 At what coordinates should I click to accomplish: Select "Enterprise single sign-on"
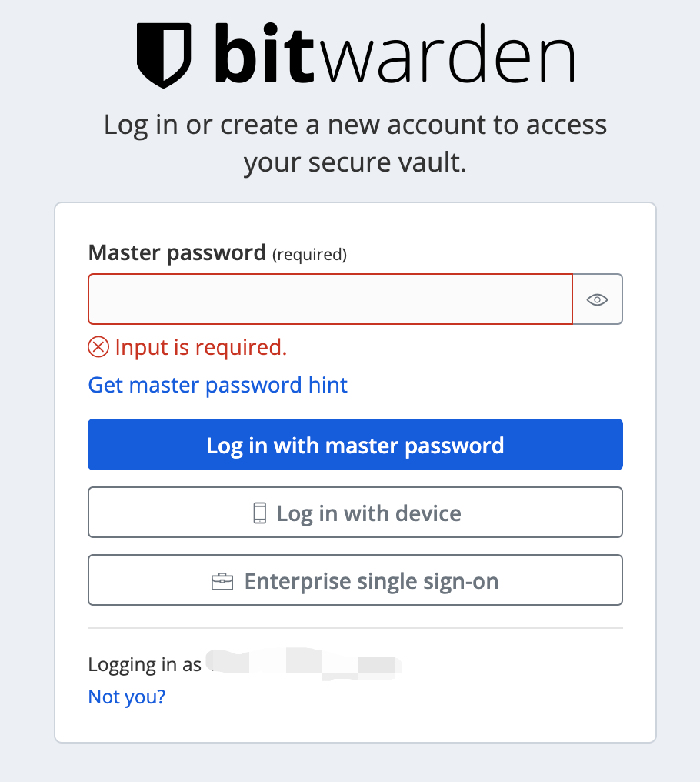point(355,580)
